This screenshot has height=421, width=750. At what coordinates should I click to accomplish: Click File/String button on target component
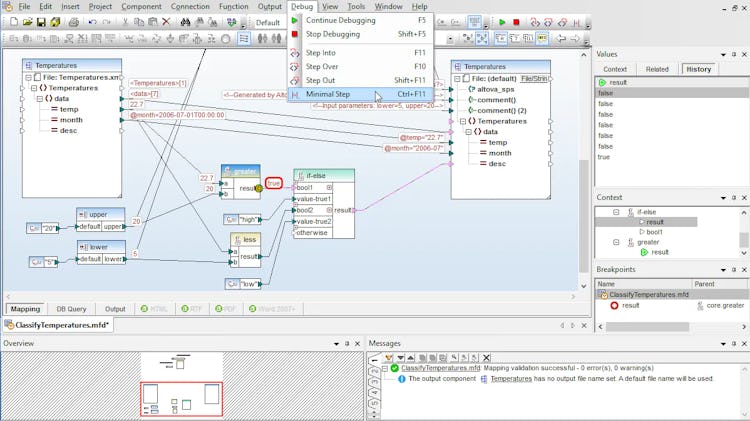(534, 78)
